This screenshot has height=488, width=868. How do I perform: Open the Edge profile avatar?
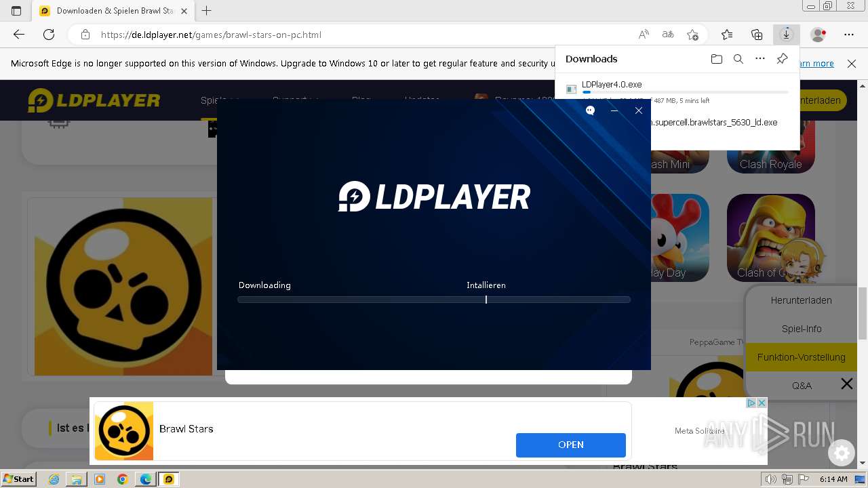coord(818,35)
